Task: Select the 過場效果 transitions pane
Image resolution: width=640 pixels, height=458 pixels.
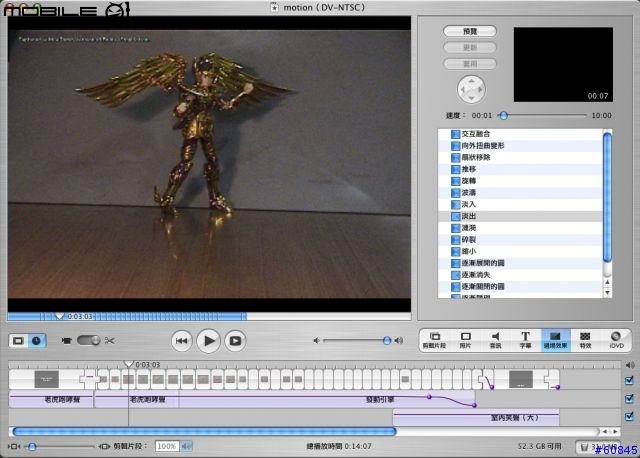Action: click(x=556, y=340)
